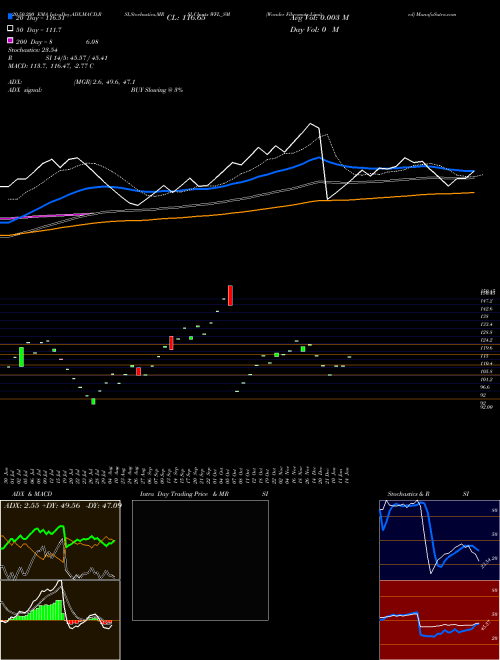Click the tall red candle at chart peak
Viewport: 500px width, 660px height.
(230, 295)
